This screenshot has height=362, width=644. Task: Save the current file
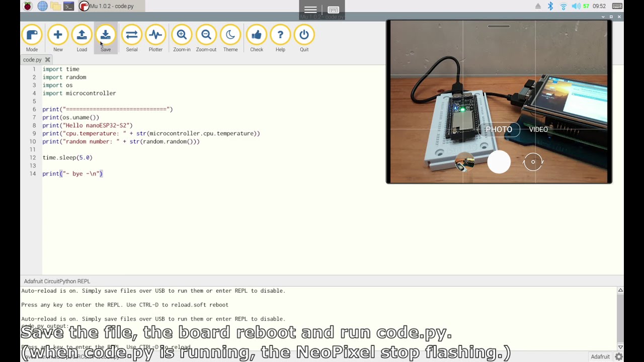(x=105, y=39)
